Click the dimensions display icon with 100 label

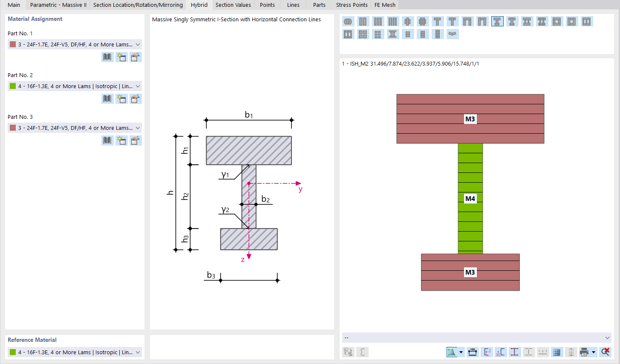pos(472,352)
